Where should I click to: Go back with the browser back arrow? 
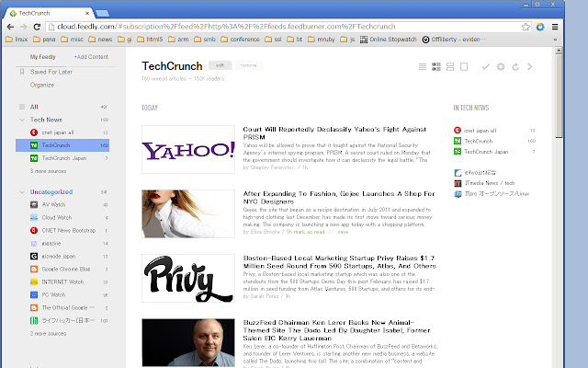point(10,27)
